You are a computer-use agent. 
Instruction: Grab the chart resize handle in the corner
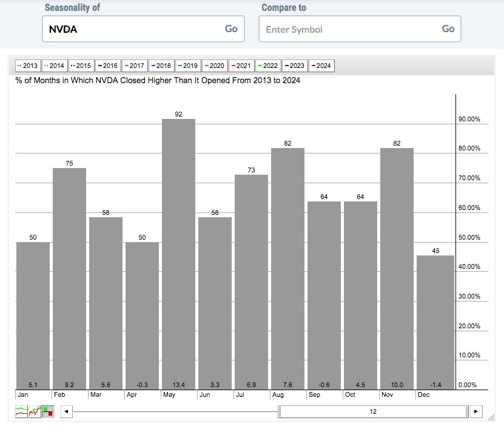[491, 417]
